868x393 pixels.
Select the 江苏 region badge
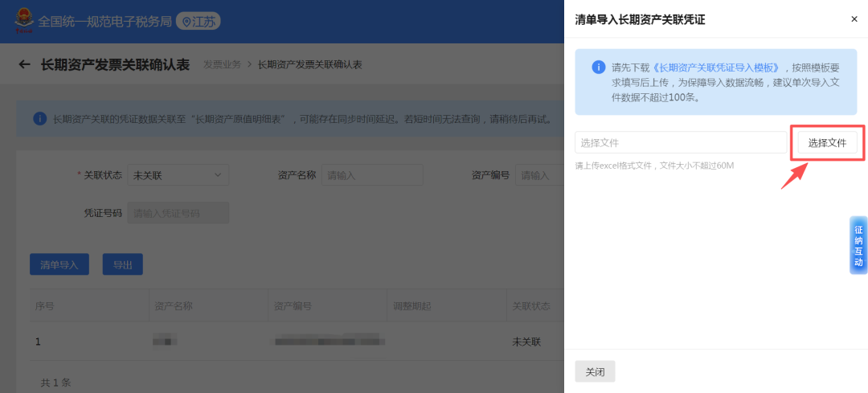coord(199,22)
